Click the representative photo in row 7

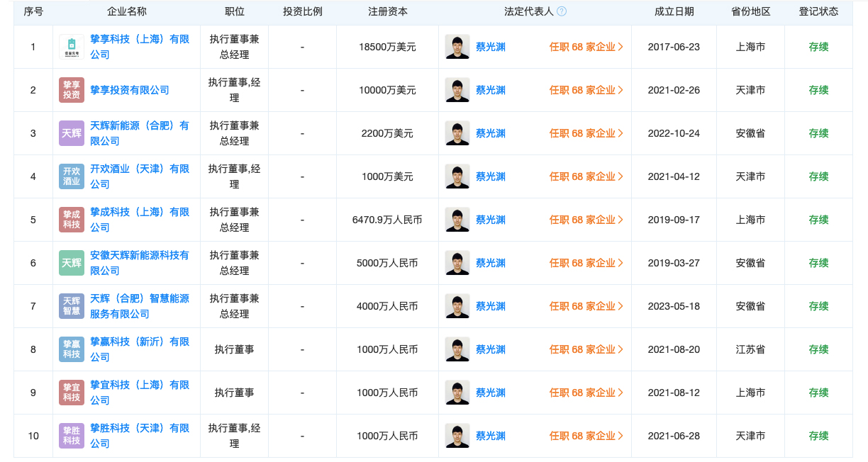(457, 306)
